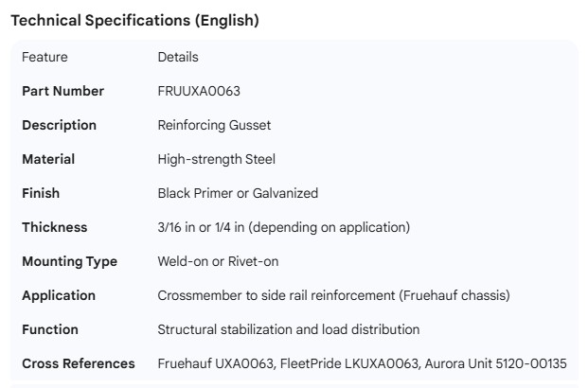
Task: Click the Details column header
Action: click(178, 57)
